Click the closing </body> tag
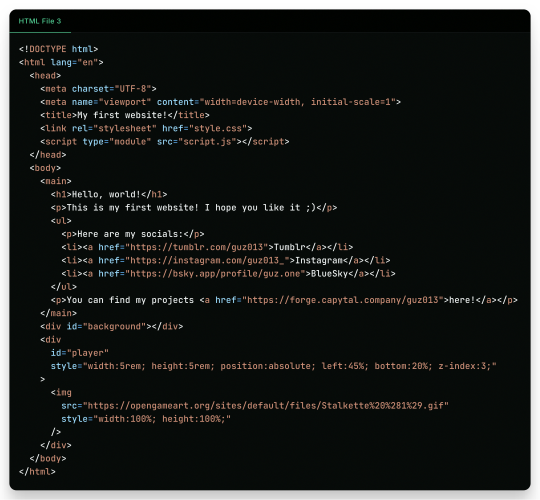 click(x=48, y=459)
